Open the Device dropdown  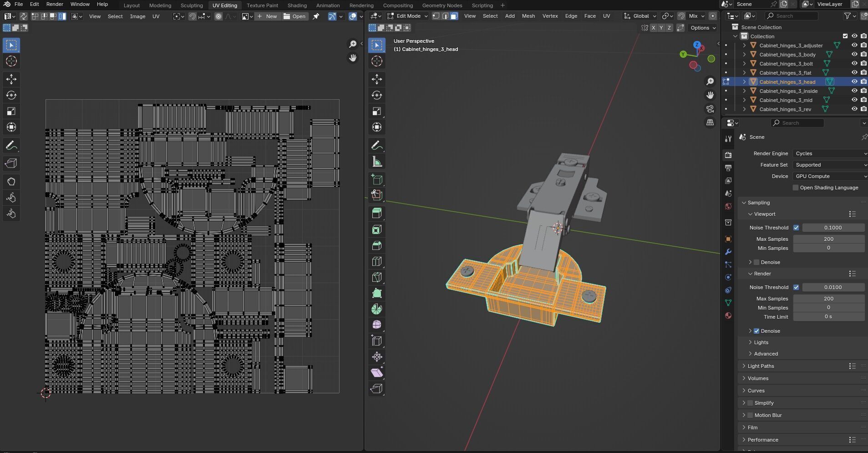click(830, 176)
